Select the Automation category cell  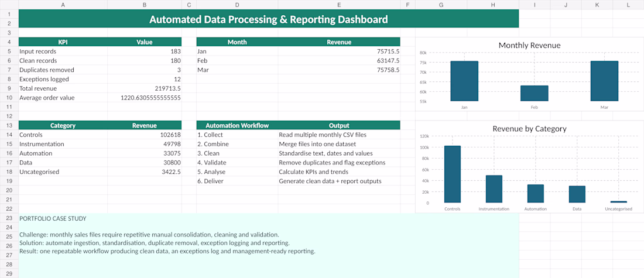(x=63, y=153)
